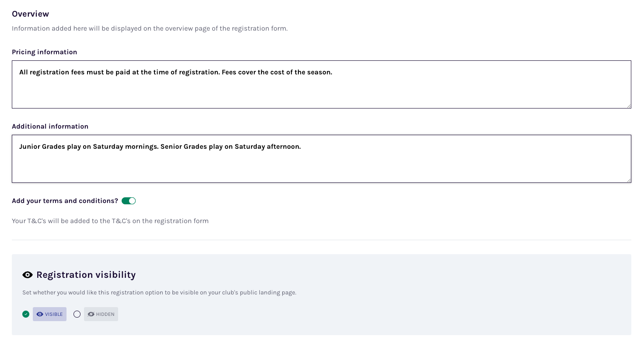Disable the terms and conditions toggle
This screenshot has height=350, width=644.
(129, 200)
